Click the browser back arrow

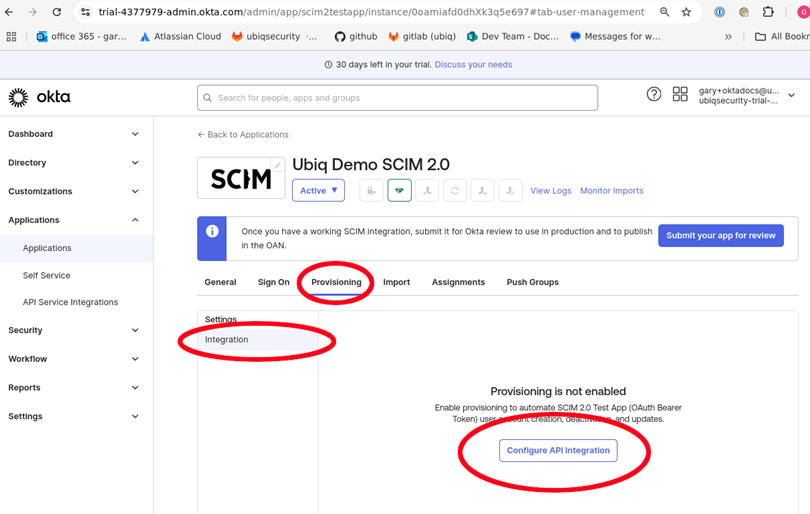[9, 12]
